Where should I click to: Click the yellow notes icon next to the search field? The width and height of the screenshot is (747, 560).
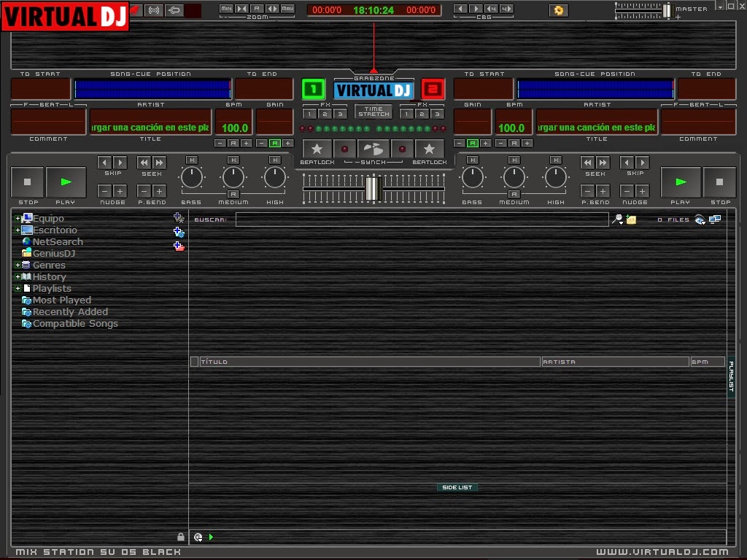631,219
